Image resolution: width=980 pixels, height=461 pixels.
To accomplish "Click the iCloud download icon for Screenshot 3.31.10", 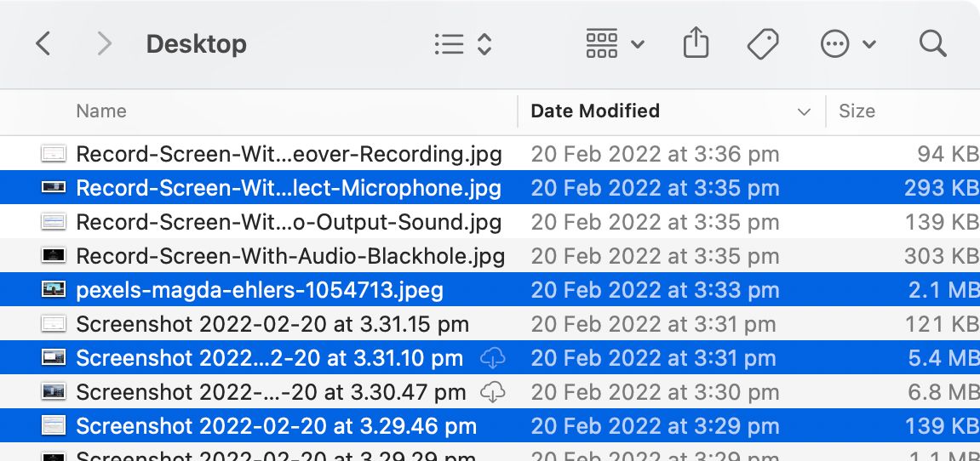I will pyautogui.click(x=493, y=358).
